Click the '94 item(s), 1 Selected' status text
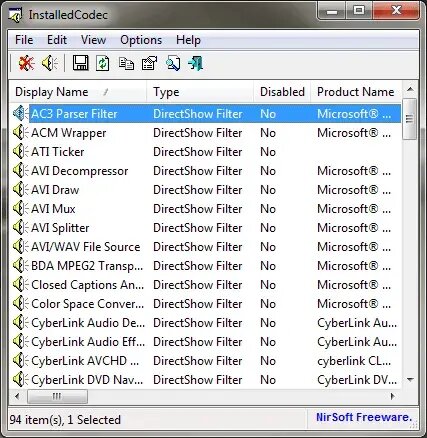Viewport: 427px width, 438px height. [x=65, y=420]
